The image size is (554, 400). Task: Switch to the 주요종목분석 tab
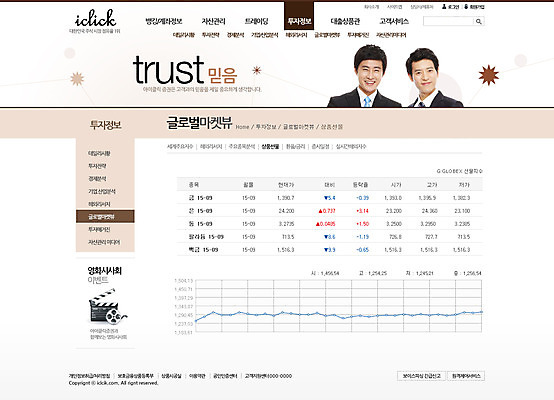242,146
